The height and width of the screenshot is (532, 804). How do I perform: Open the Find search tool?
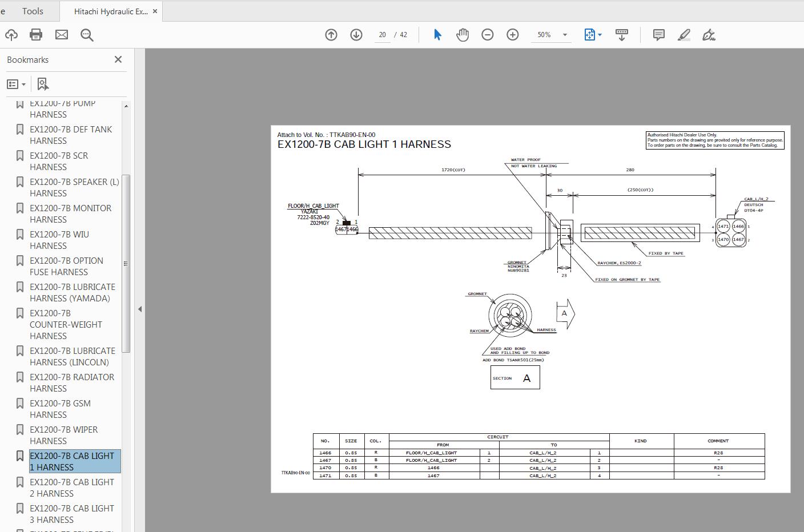tap(86, 34)
